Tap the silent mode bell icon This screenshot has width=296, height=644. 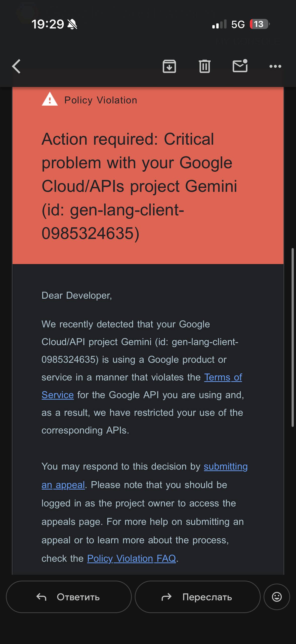(72, 24)
